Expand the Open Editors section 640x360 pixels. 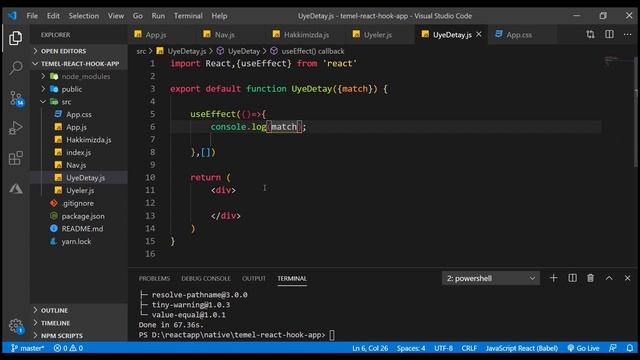coord(79,51)
